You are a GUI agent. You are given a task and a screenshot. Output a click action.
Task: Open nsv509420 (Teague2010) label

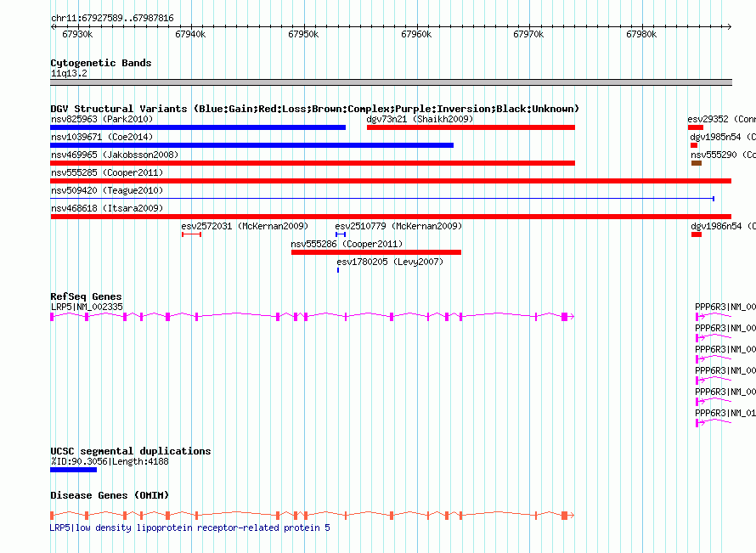107,190
